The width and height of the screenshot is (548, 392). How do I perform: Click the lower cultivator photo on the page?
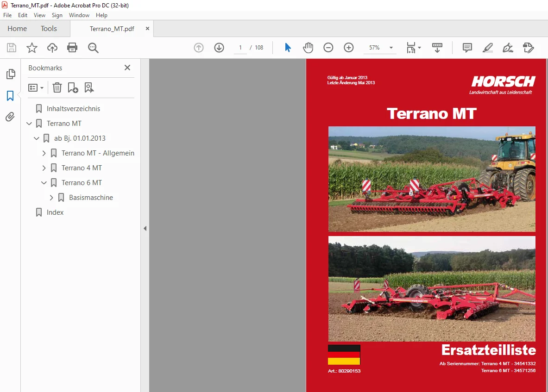432,289
